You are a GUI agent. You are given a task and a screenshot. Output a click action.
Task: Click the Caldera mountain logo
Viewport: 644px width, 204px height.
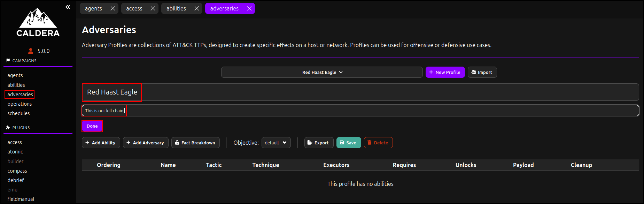click(38, 22)
